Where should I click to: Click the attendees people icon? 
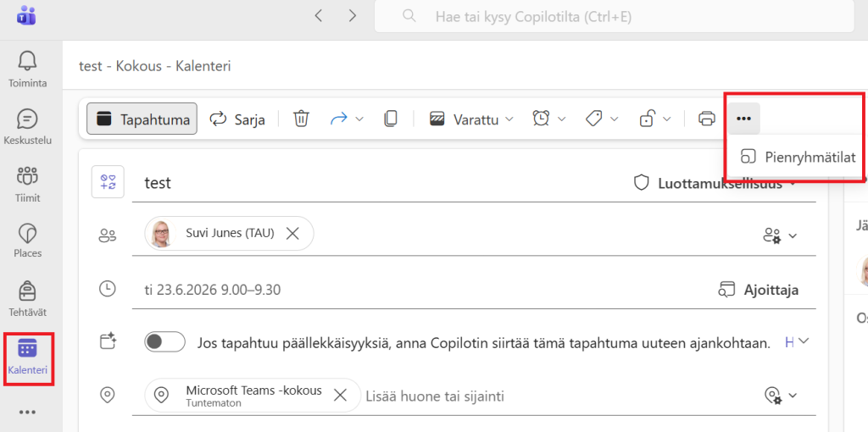[108, 236]
